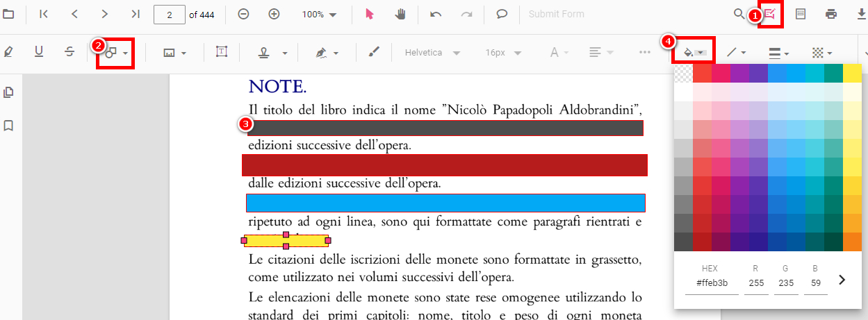Click the print document icon

pyautogui.click(x=830, y=14)
